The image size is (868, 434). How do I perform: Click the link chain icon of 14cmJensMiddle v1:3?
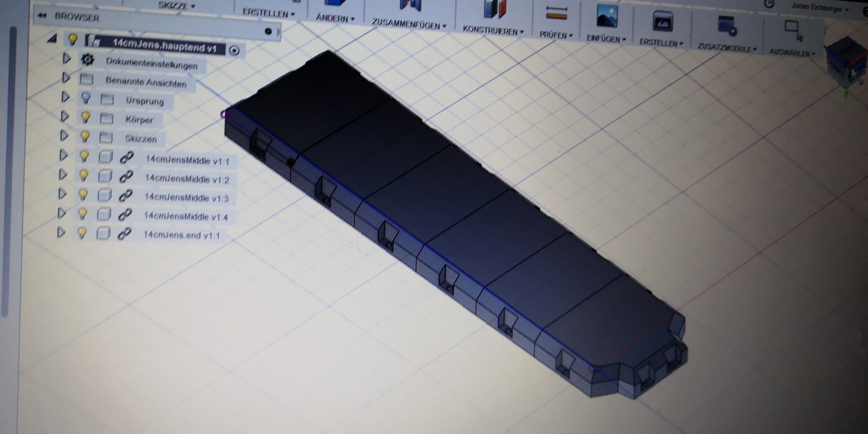coord(125,196)
